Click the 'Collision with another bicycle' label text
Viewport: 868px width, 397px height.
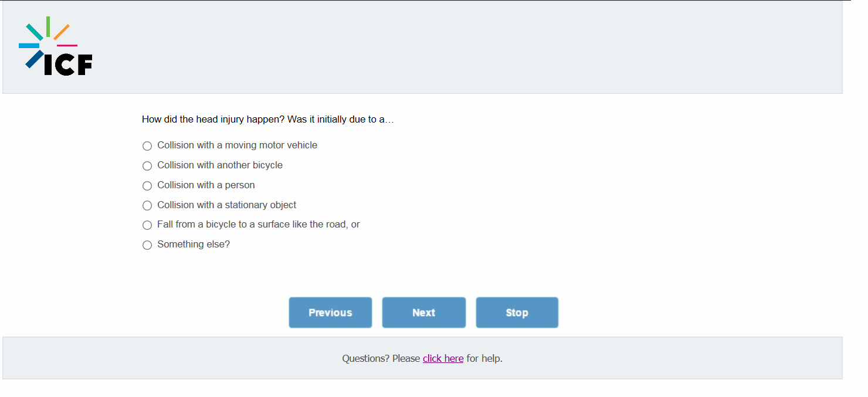click(220, 165)
